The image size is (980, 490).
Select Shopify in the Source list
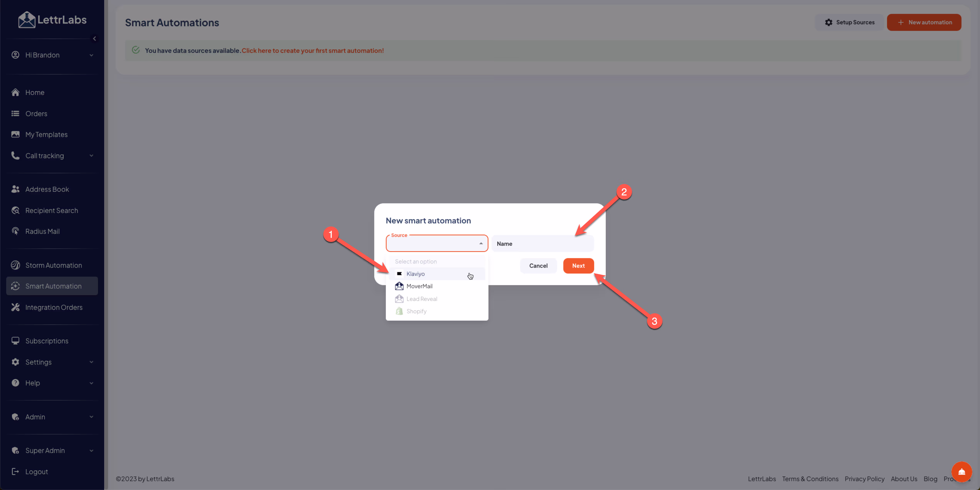tap(437, 311)
